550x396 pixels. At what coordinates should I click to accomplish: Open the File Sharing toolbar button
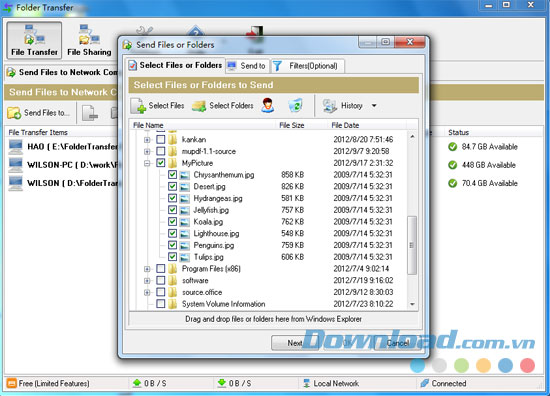click(89, 40)
